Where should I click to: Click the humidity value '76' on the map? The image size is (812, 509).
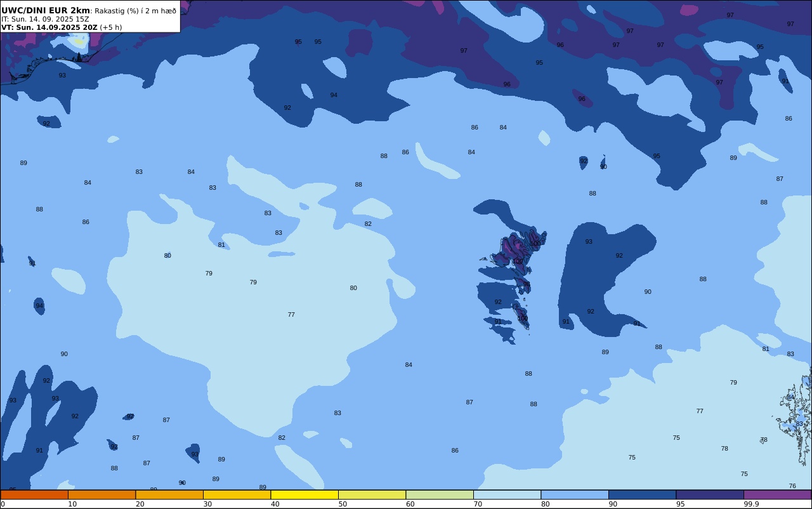click(x=792, y=486)
